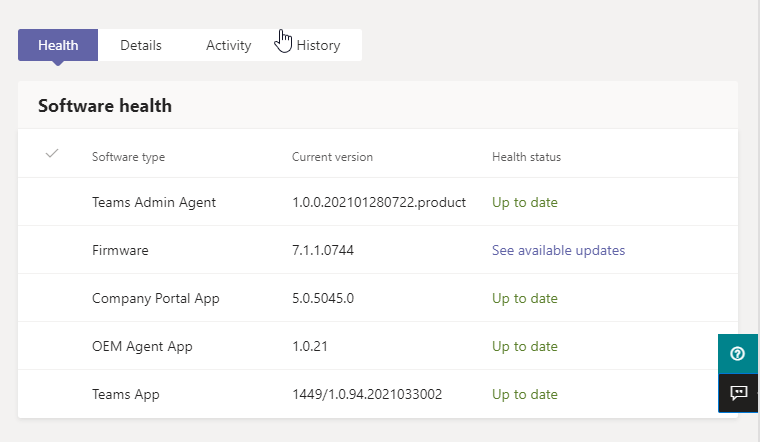Select the History tab
Viewport: 760px width, 442px height.
point(318,45)
